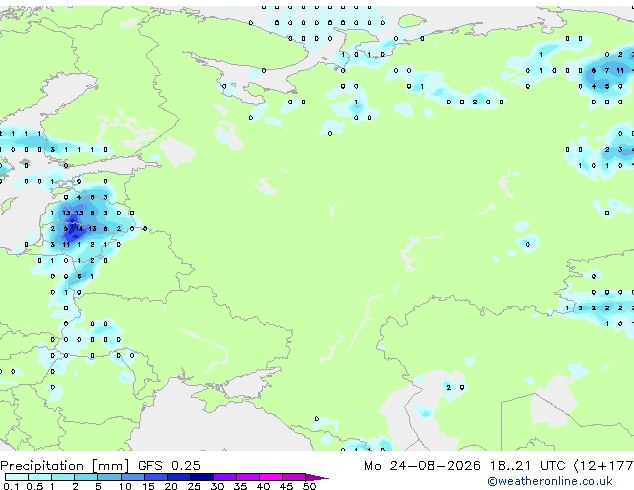Viewport: 634px width, 490px height.
Task: Click the 40–45 mm magenta legend segment
Action: pos(271,477)
